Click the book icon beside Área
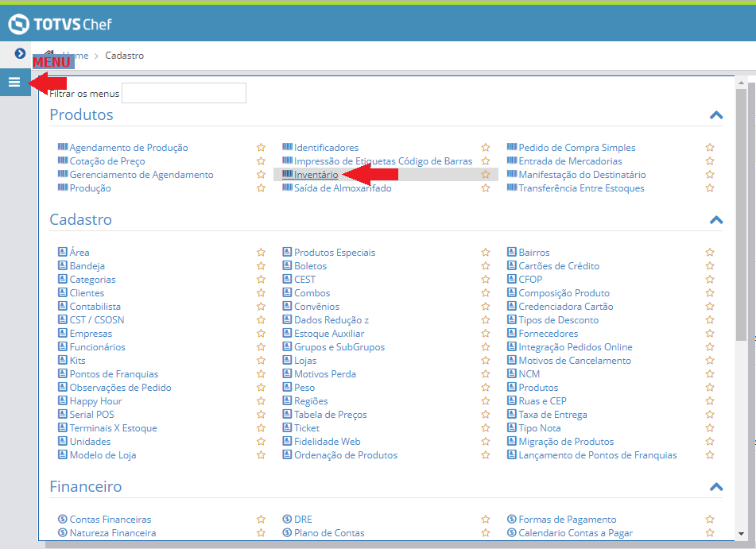The image size is (756, 549). click(63, 252)
